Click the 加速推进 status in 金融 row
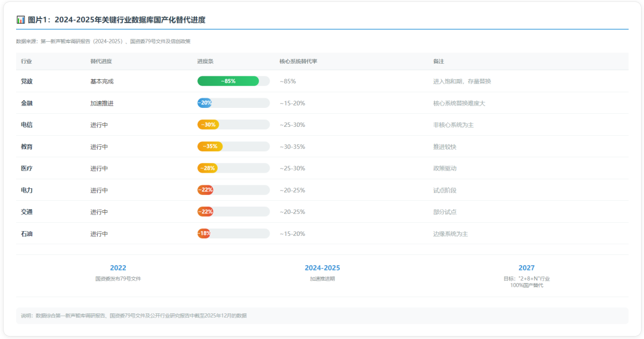 pos(102,103)
